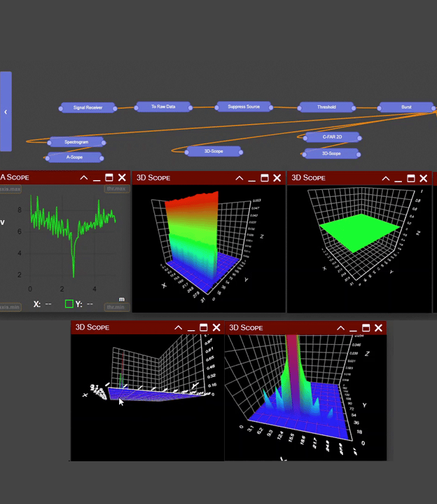Select the 3D-Scope node beneath C-FAR 2D
437x504 pixels.
point(331,154)
